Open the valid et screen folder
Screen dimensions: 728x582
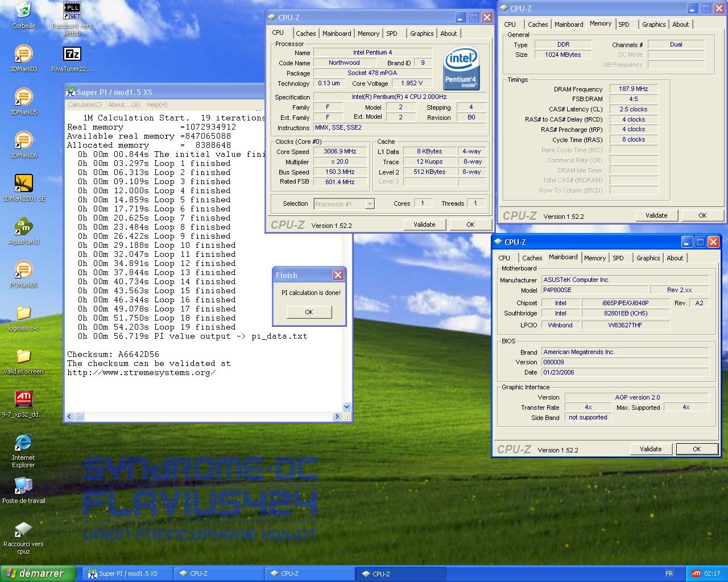[23, 361]
